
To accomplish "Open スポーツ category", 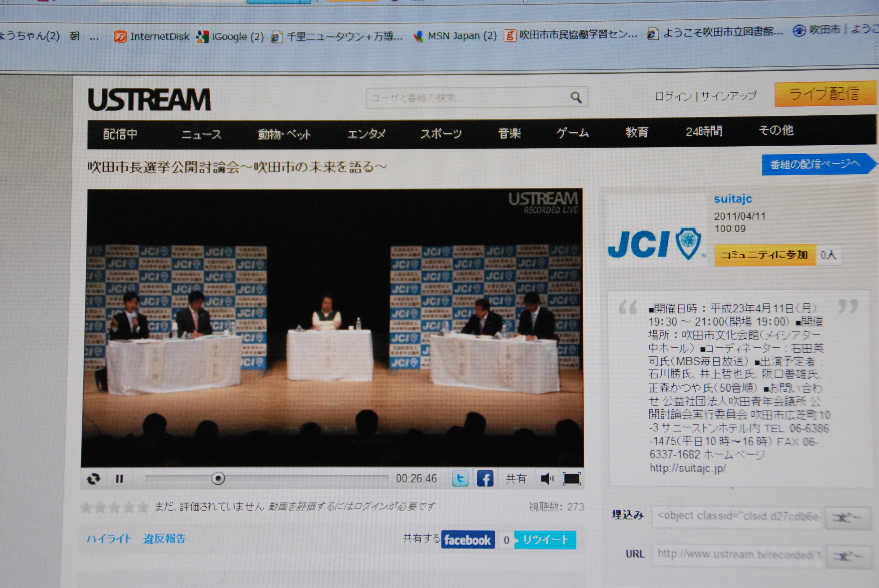I will coord(441,133).
